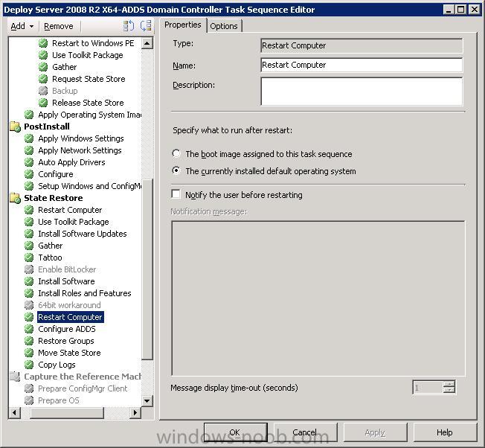The height and width of the screenshot is (448, 485).
Task: Select the Prepare OS step
Action: point(59,400)
